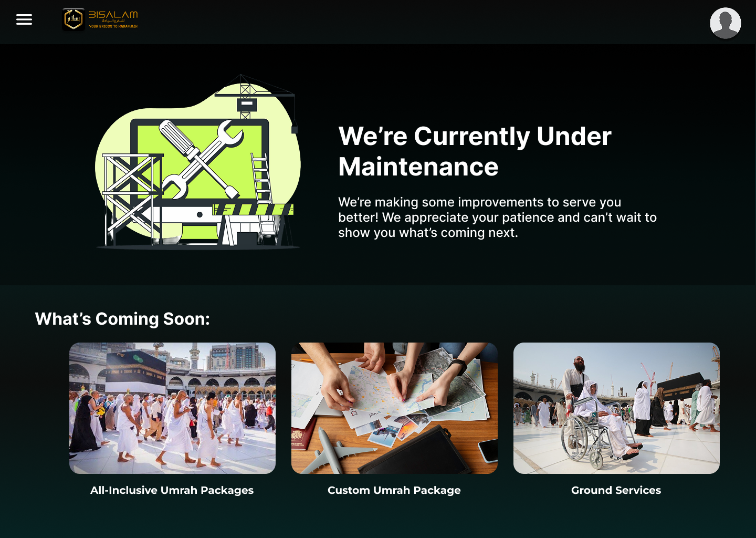Open the Ground Services wheelchair image

[616, 408]
